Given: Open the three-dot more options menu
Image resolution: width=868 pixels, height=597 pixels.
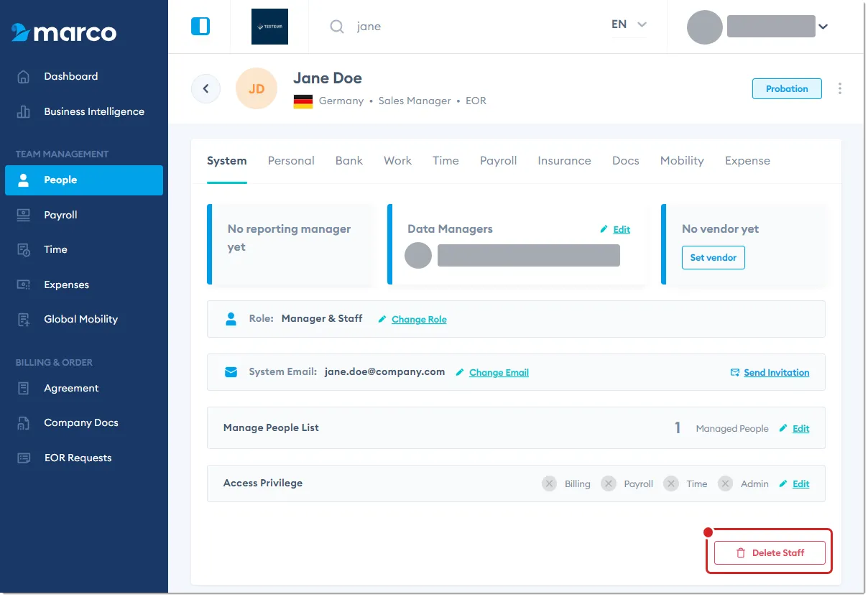Looking at the screenshot, I should pyautogui.click(x=839, y=88).
